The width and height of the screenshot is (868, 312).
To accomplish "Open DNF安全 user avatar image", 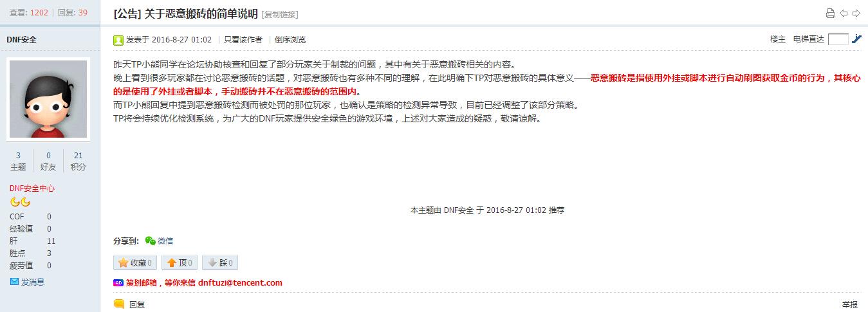I will (48, 98).
